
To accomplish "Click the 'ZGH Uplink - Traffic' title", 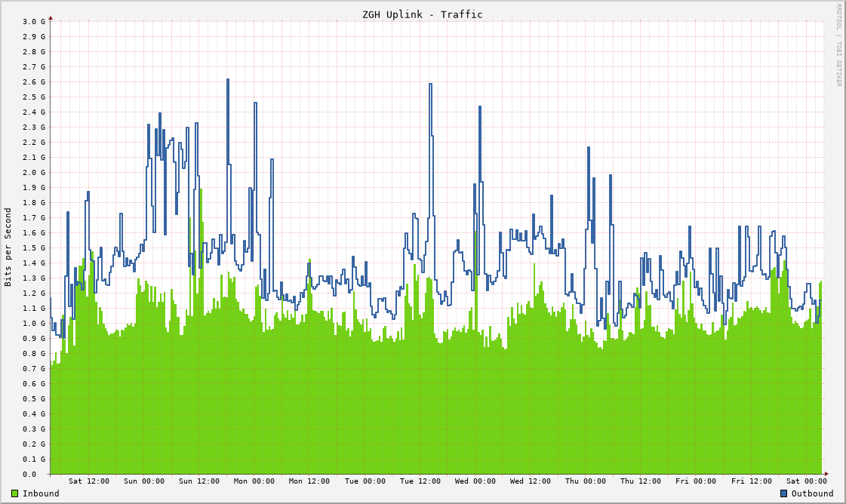I will pos(423,14).
